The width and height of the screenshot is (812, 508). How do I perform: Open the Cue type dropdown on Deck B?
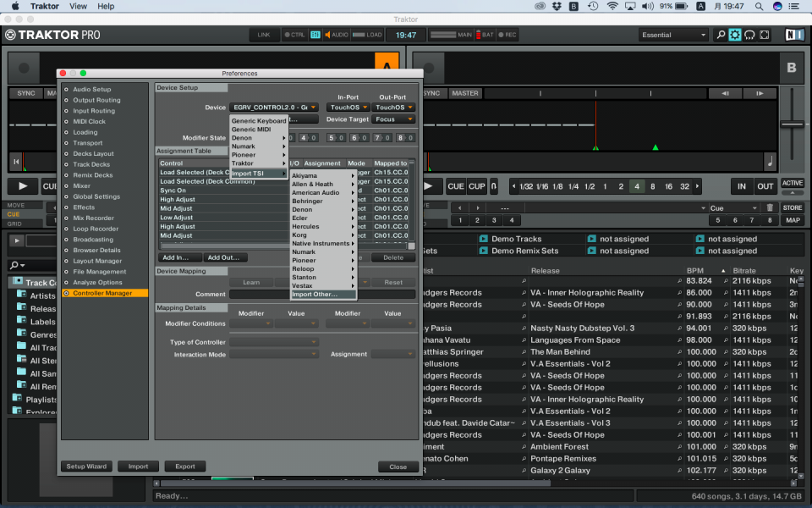coord(732,208)
